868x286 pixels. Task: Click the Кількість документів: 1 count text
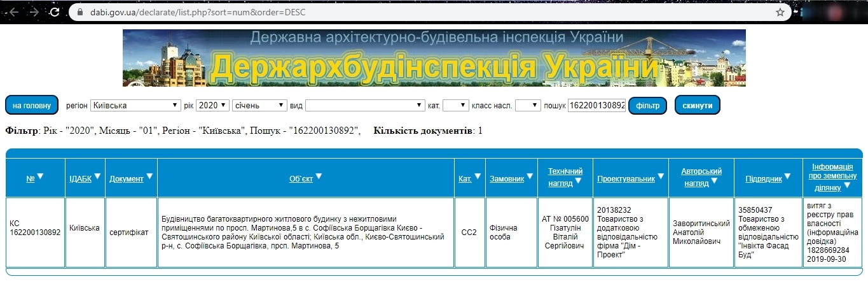[x=428, y=131]
